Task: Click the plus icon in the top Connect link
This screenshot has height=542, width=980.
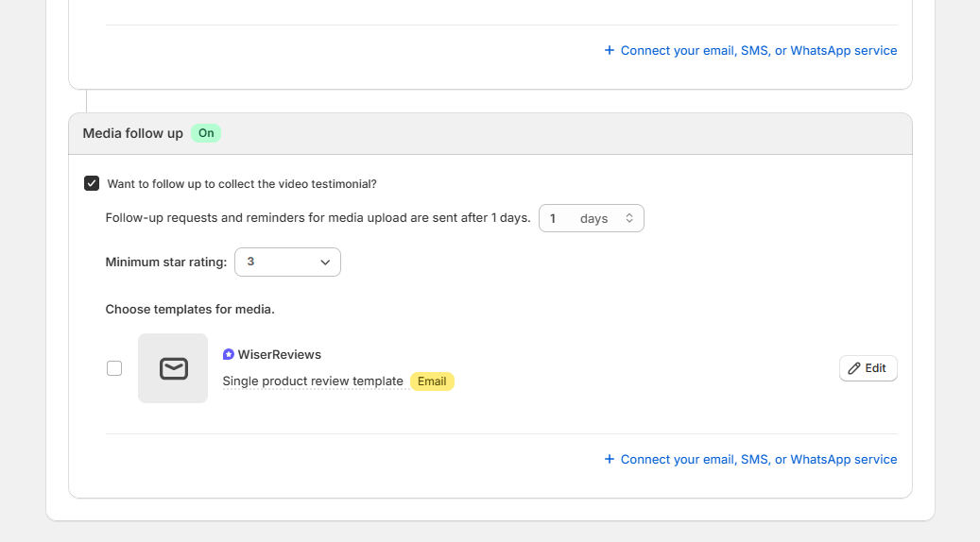Action: [x=610, y=51]
